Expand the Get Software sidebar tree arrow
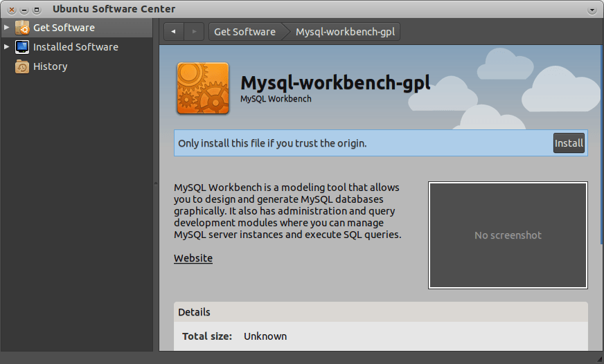Image resolution: width=604 pixels, height=364 pixels. click(7, 28)
